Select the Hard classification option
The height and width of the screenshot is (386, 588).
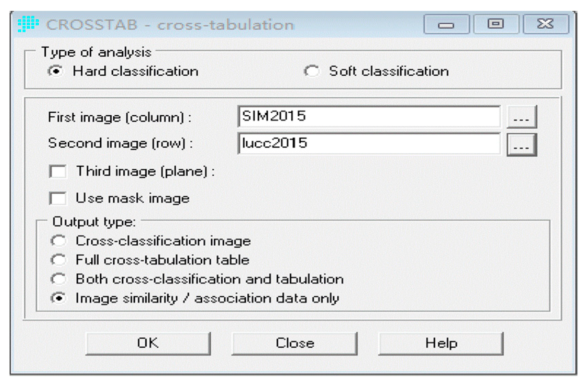click(x=56, y=71)
